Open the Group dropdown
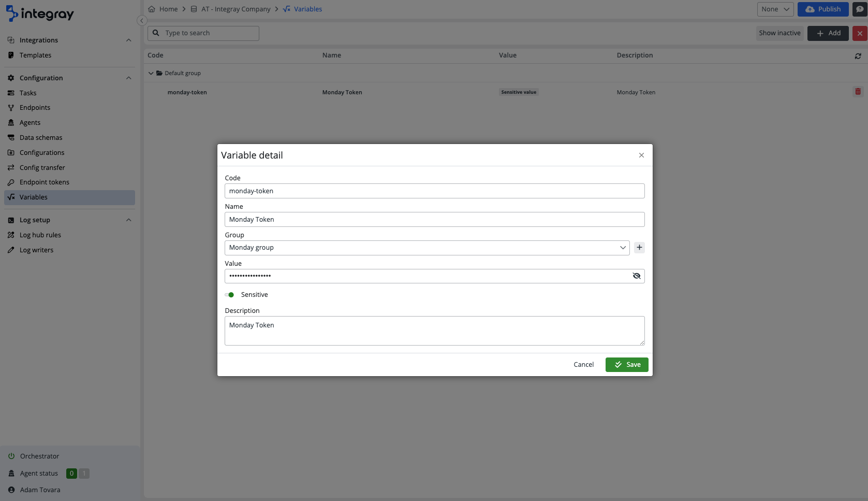Screen dimensions: 868x501 [427, 248]
